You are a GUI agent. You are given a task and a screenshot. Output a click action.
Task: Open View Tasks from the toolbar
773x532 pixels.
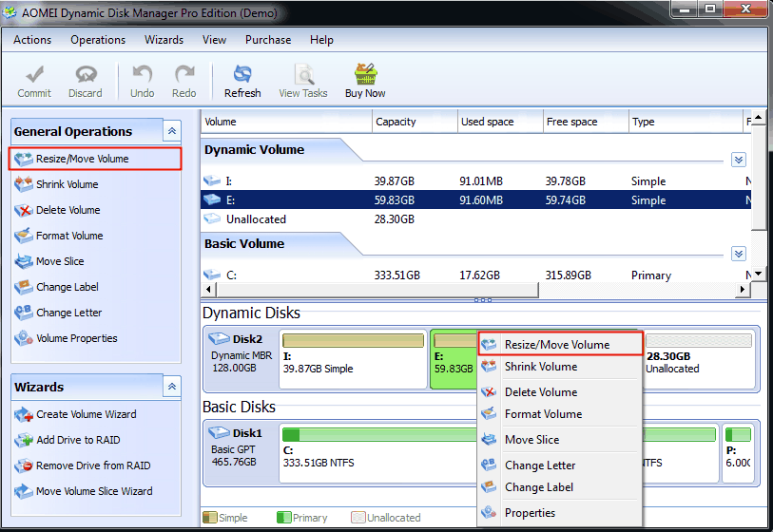point(303,82)
